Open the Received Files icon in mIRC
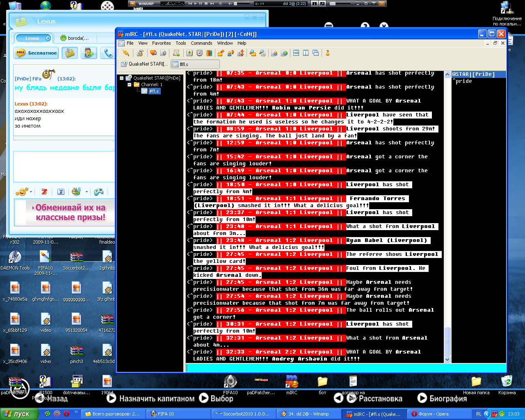 [x=253, y=53]
